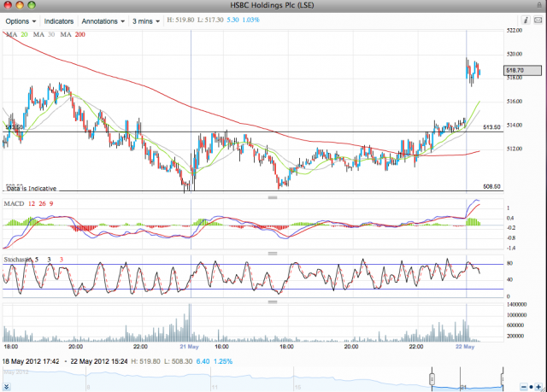Click the left handle of overview range slider
This screenshot has height=392, width=547.
pyautogui.click(x=432, y=378)
